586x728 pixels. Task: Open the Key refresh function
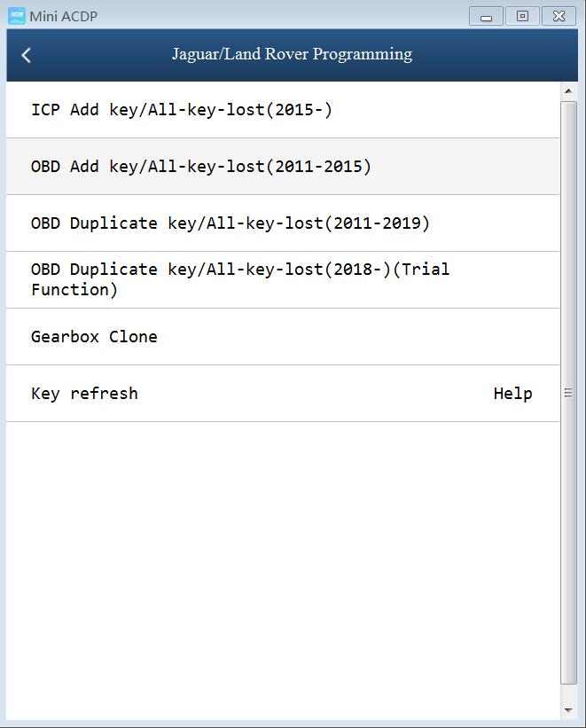click(84, 394)
